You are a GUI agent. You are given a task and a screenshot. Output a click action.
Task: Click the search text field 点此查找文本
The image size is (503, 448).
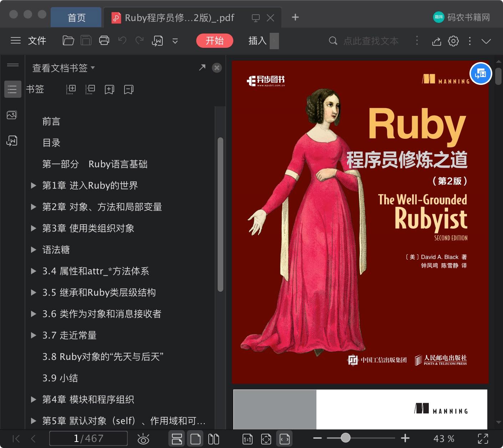371,41
